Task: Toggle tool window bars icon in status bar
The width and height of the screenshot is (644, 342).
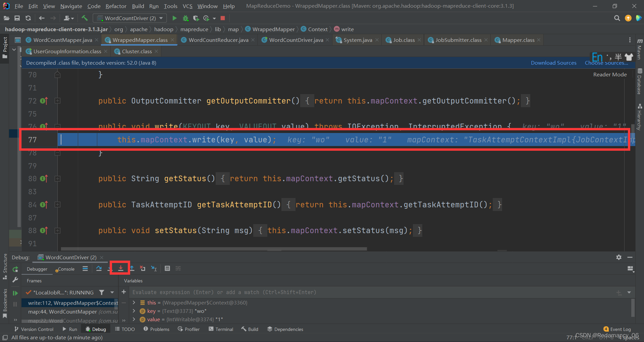Action: click(x=5, y=337)
